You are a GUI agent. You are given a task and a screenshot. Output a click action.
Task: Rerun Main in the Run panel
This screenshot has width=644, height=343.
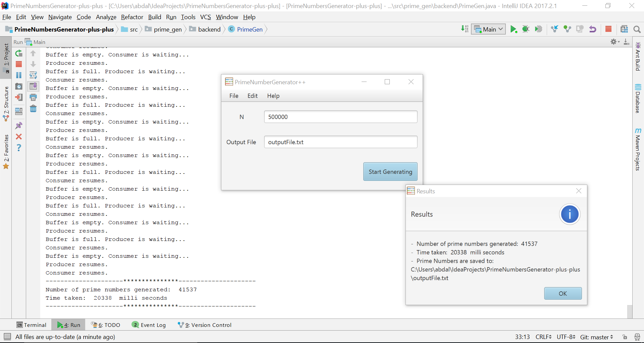[x=19, y=53]
